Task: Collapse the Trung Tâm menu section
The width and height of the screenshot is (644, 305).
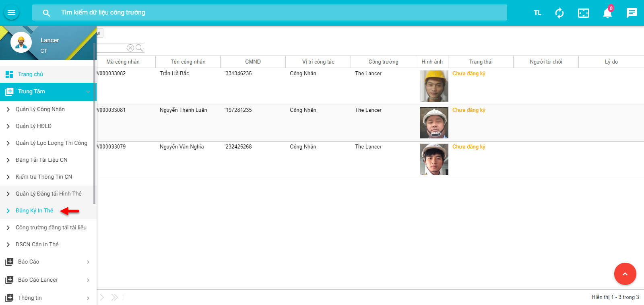Action: [x=88, y=92]
